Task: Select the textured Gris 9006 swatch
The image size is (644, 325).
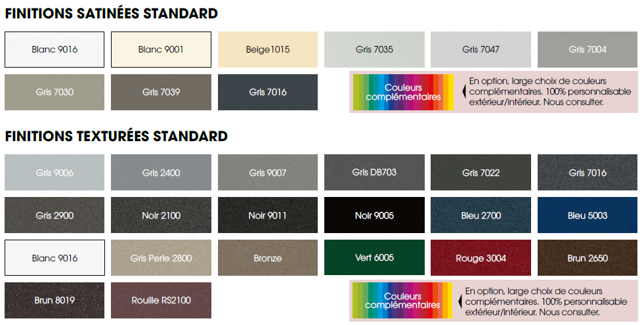Action: (x=54, y=173)
